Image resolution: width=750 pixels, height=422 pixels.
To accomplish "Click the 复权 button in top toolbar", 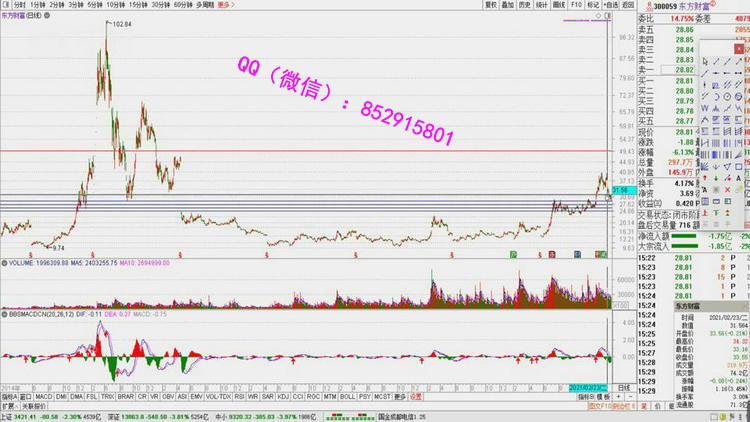I will [x=490, y=5].
